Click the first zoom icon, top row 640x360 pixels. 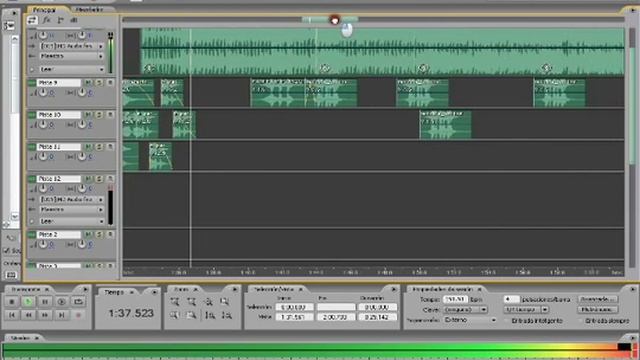pos(175,302)
